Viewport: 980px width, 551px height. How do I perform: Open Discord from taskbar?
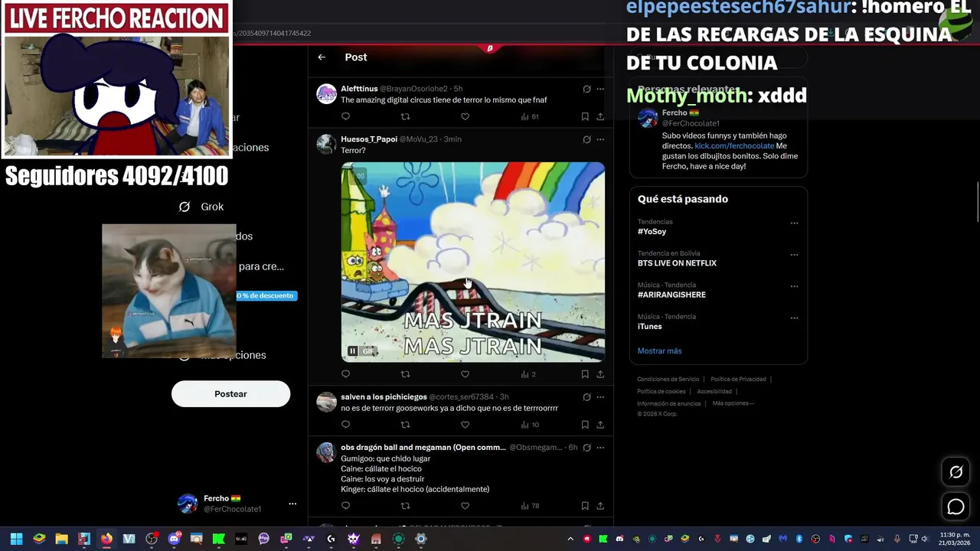174,539
